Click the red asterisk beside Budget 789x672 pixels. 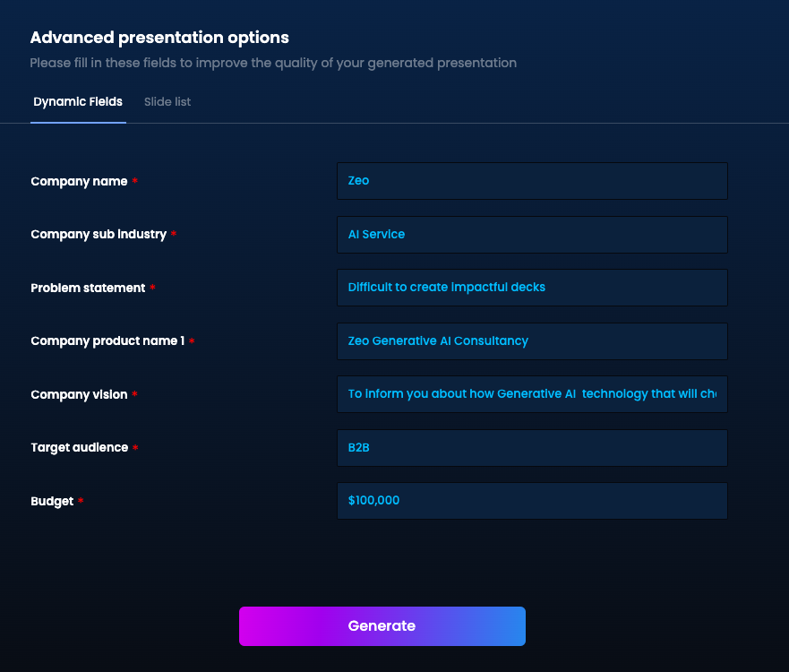(81, 500)
